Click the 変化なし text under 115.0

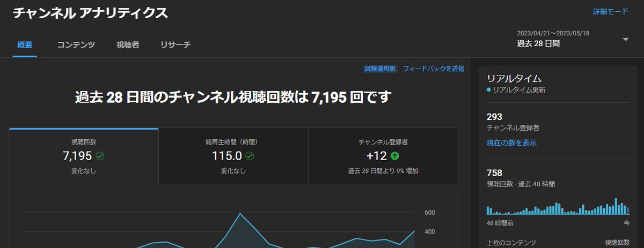click(x=233, y=171)
